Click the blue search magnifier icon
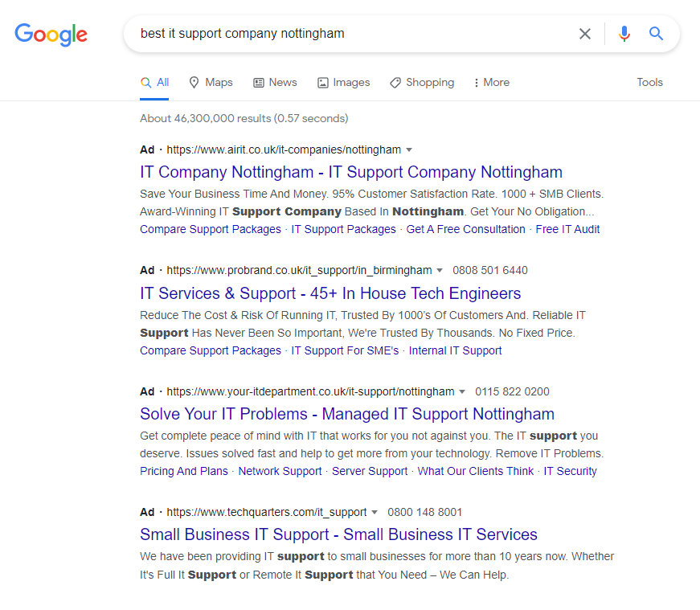Screen dimensions: 700x610 (656, 34)
